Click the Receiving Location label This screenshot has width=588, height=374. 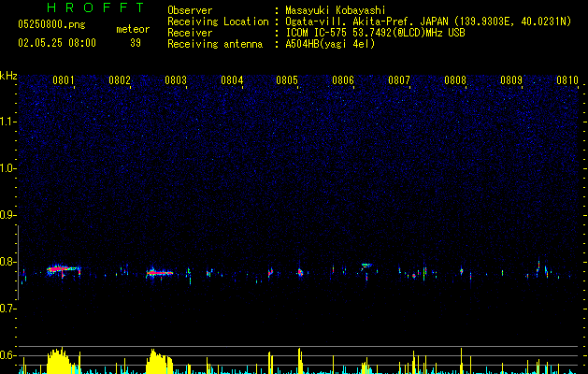click(x=218, y=22)
